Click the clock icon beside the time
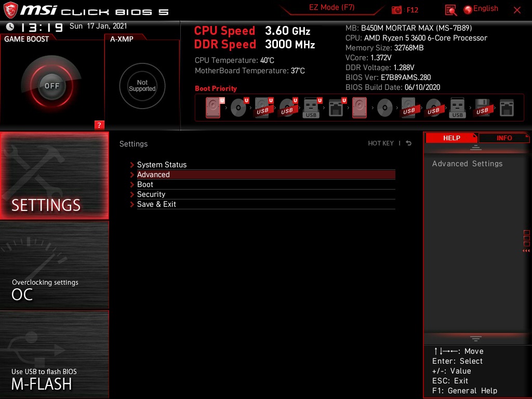This screenshot has height=399, width=532. coord(10,26)
